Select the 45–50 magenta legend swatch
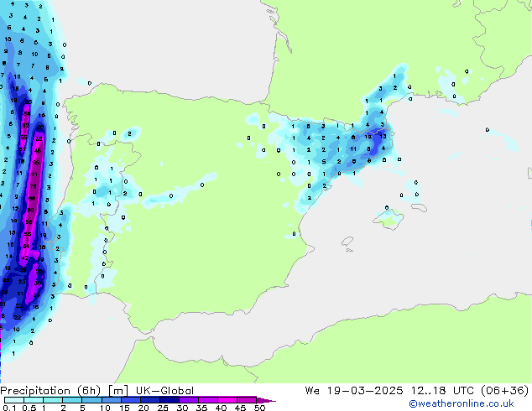 click(x=247, y=400)
